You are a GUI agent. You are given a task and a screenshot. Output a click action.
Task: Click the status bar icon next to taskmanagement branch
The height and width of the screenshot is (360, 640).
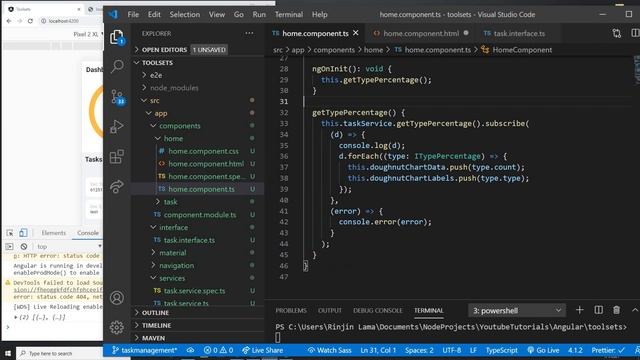click(190, 350)
